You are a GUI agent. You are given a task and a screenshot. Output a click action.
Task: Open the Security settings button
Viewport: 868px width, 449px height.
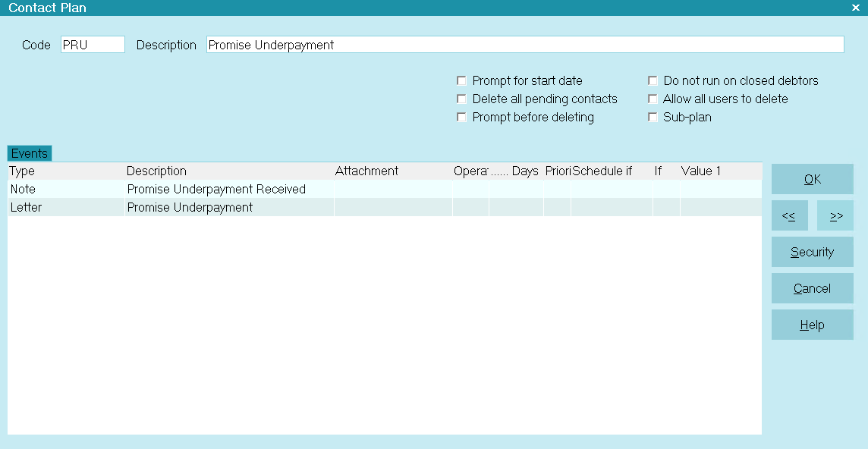point(812,252)
